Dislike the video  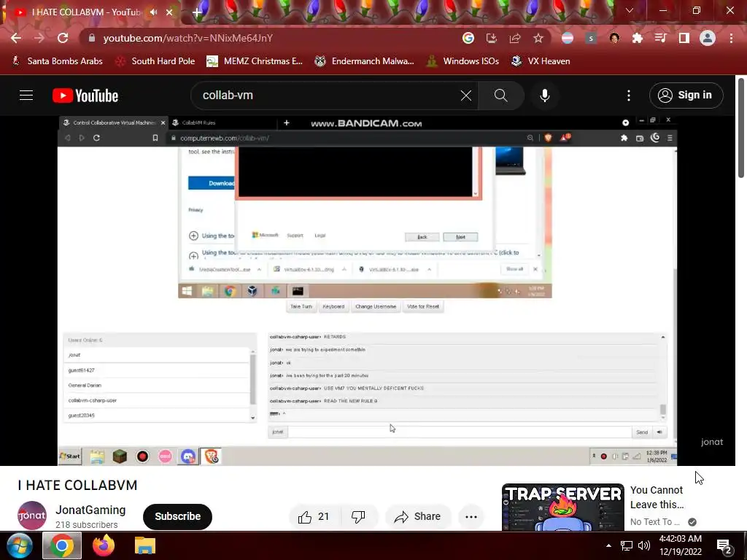tap(358, 517)
